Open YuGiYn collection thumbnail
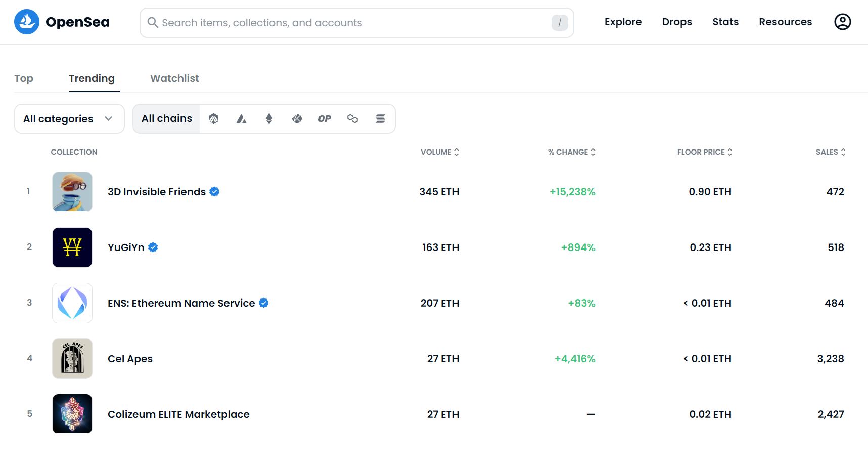The height and width of the screenshot is (449, 868). [72, 247]
